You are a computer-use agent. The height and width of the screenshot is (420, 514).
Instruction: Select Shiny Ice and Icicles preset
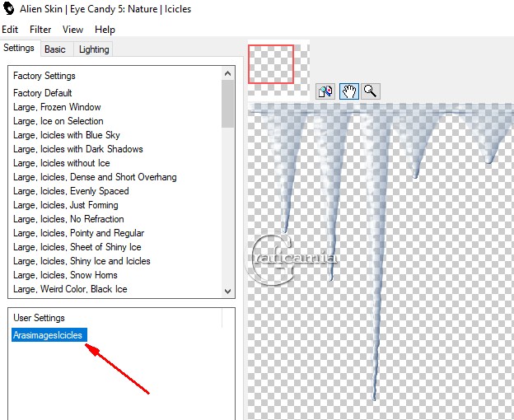pyautogui.click(x=82, y=261)
